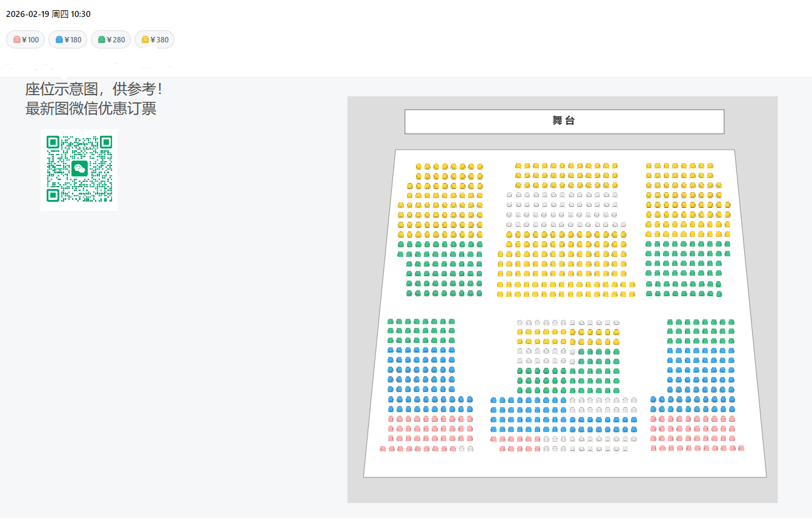Image resolution: width=812 pixels, height=526 pixels.
Task: Choose the rightmost pink seat in rear-right last row
Action: point(741,448)
